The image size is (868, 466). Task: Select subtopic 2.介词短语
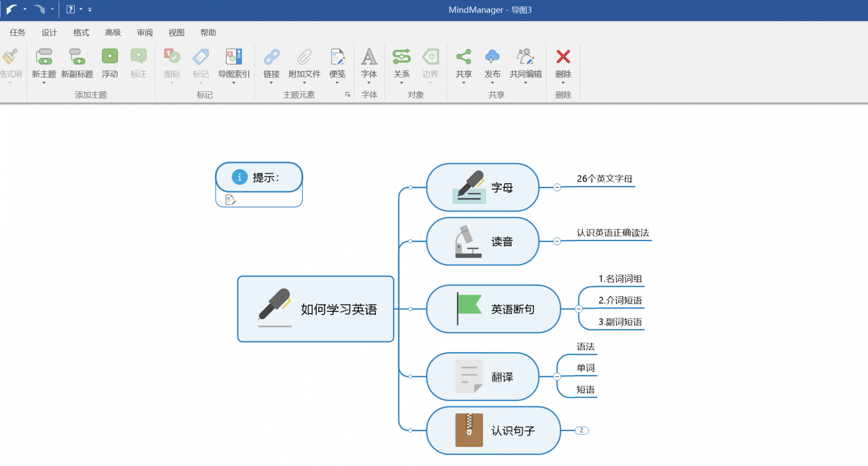click(x=620, y=300)
